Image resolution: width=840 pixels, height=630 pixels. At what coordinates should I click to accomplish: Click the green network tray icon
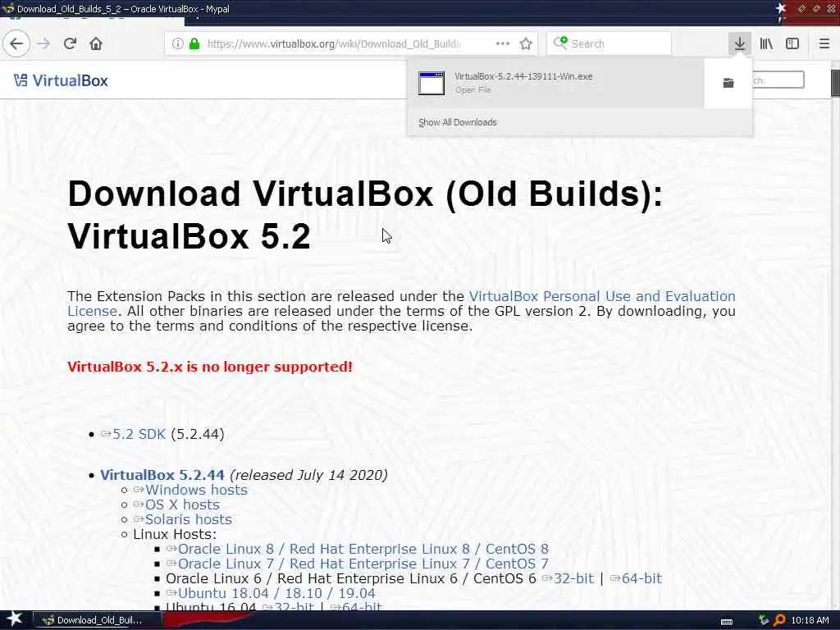coord(764,620)
